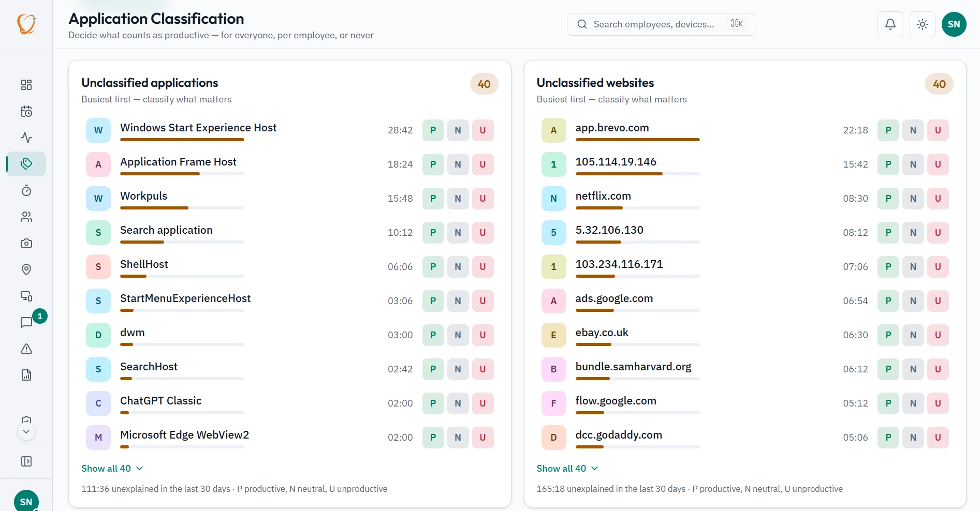Expand Show all 40 under unclassified applications
Screen dimensions: 980x511
(112, 469)
